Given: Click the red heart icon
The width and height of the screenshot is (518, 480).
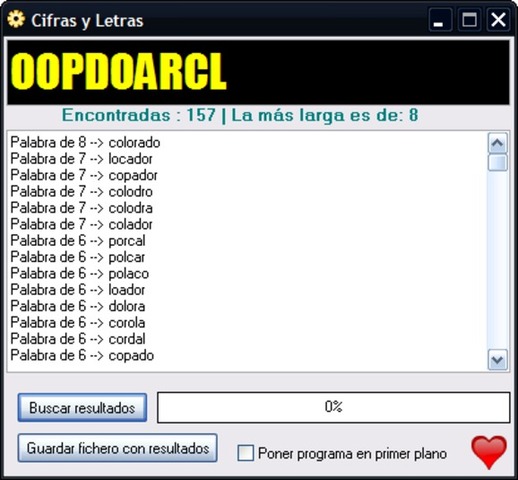Looking at the screenshot, I should tap(489, 452).
